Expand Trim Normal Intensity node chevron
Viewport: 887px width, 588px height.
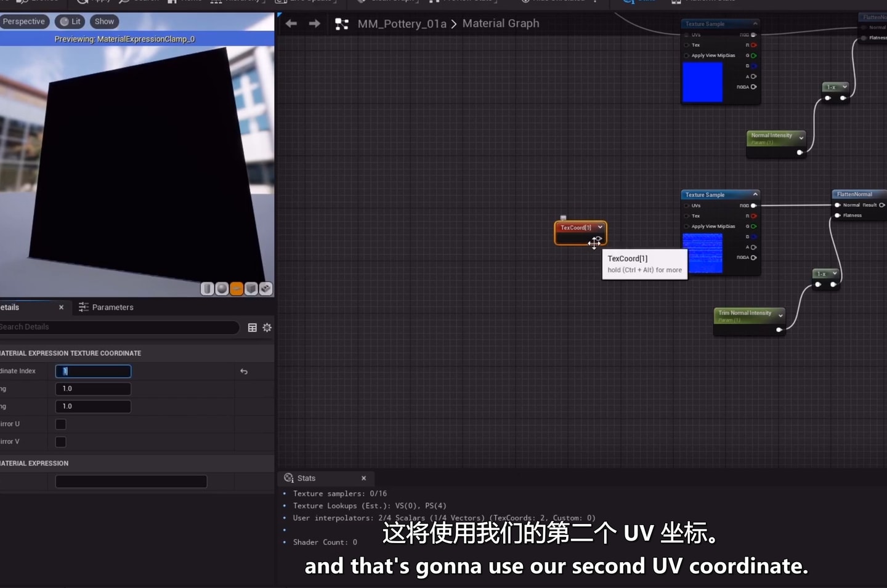[780, 315]
